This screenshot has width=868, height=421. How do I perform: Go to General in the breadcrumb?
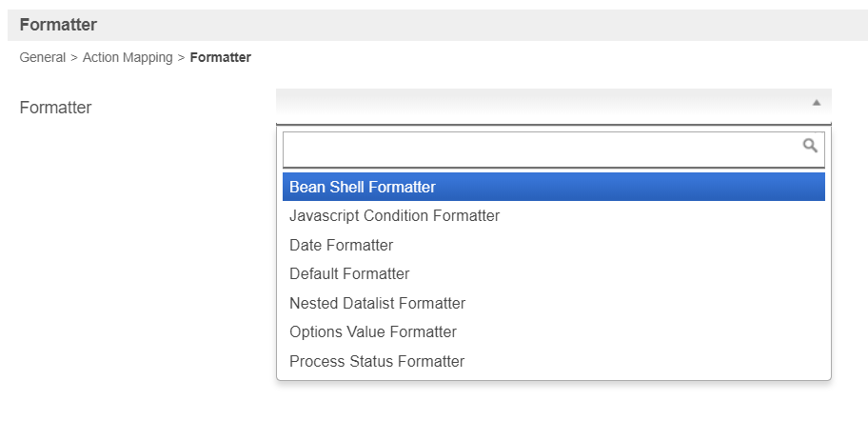(x=42, y=58)
